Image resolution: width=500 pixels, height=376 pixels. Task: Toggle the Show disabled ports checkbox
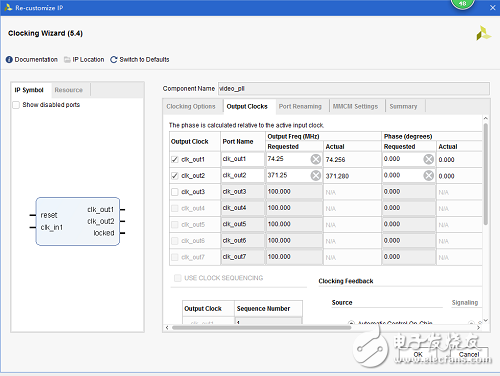coord(16,105)
